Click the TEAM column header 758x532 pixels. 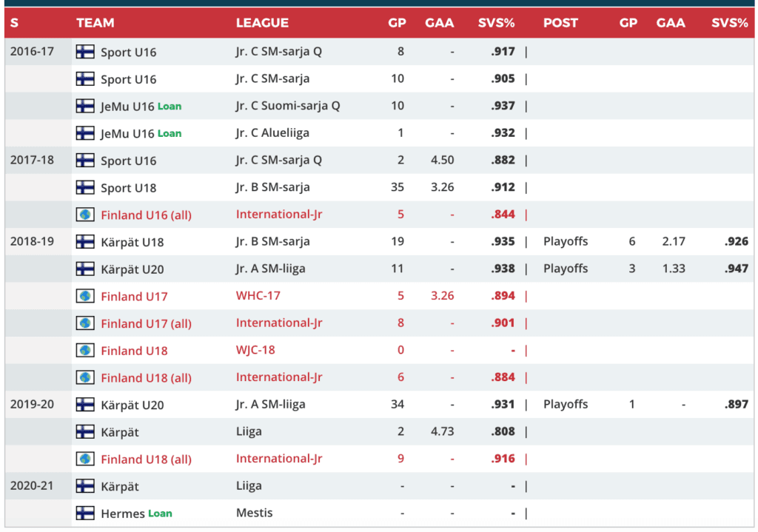click(x=95, y=23)
